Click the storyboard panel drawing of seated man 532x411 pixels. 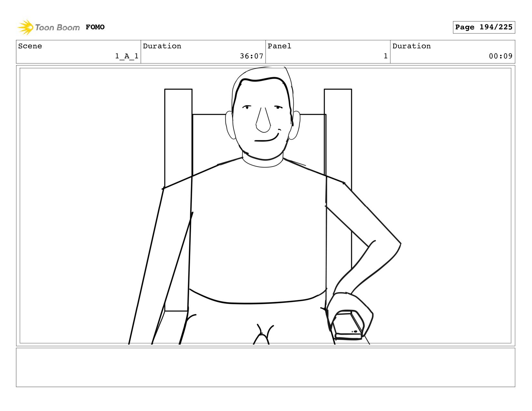click(265, 206)
